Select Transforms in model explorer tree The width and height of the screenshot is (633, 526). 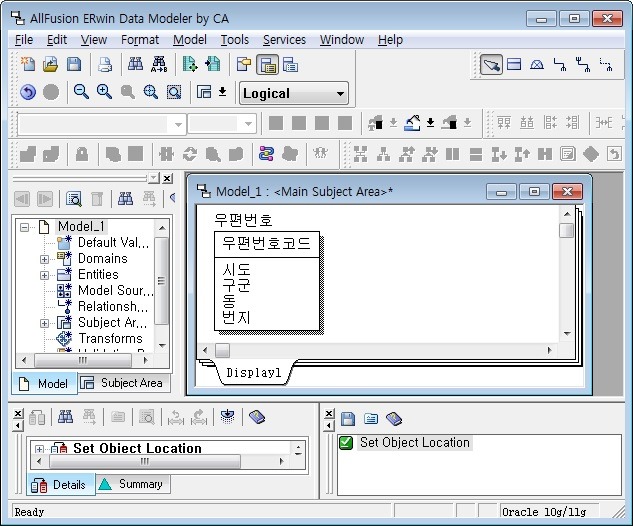(110, 338)
